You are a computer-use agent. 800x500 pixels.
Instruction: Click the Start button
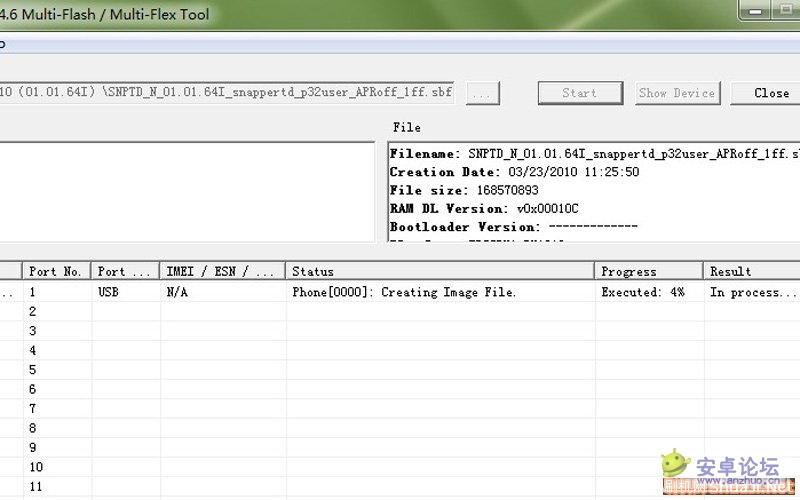580,93
